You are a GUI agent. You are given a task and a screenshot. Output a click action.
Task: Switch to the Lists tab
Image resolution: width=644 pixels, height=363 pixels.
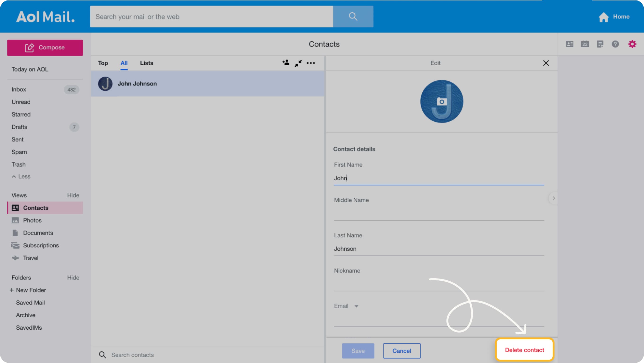point(147,63)
